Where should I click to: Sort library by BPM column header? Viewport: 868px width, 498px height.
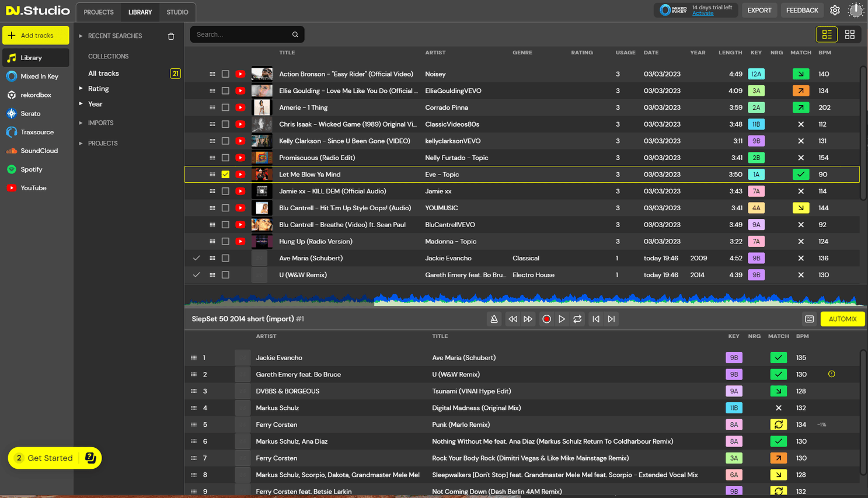(824, 53)
